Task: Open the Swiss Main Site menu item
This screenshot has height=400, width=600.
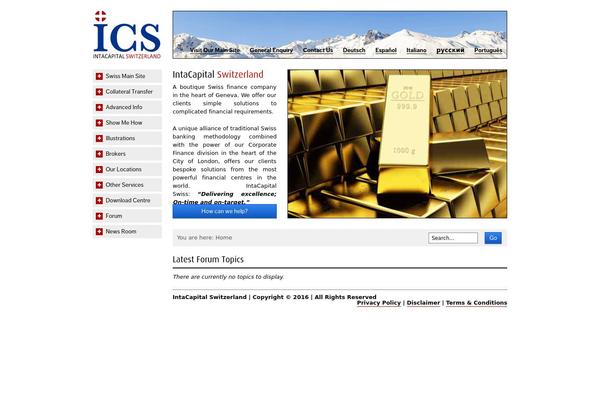Action: 127,76
